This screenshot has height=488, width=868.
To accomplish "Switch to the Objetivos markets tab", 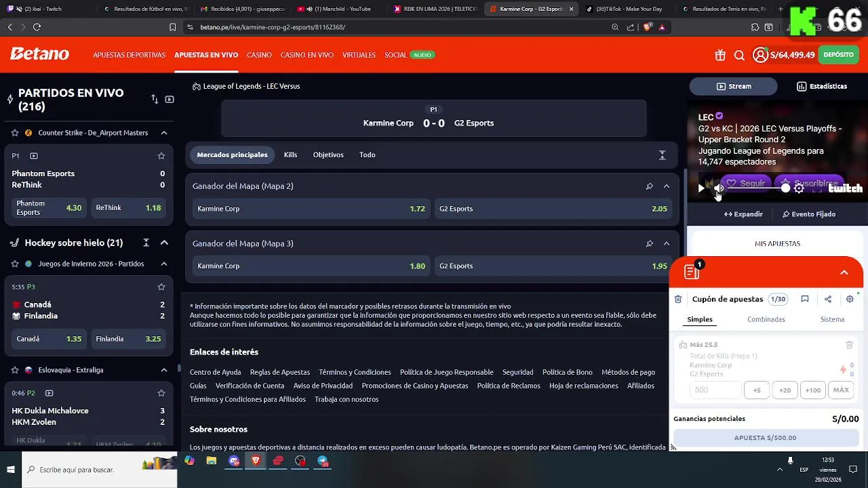I will [x=328, y=155].
